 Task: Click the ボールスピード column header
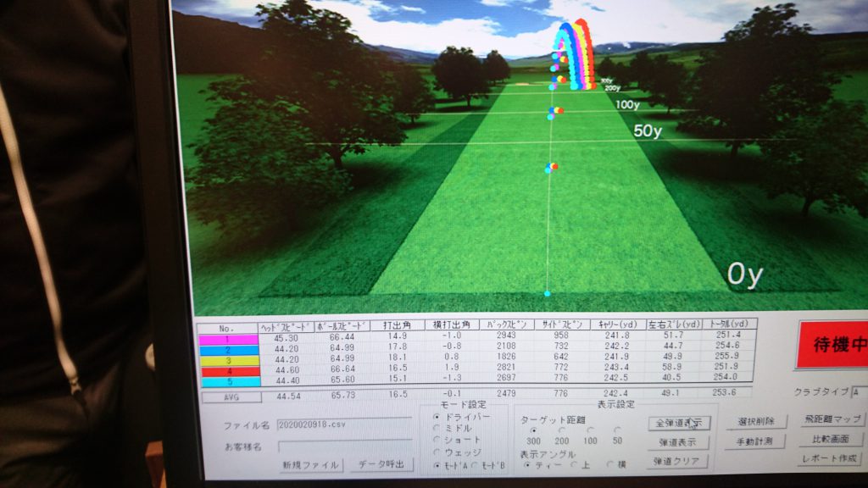click(342, 326)
